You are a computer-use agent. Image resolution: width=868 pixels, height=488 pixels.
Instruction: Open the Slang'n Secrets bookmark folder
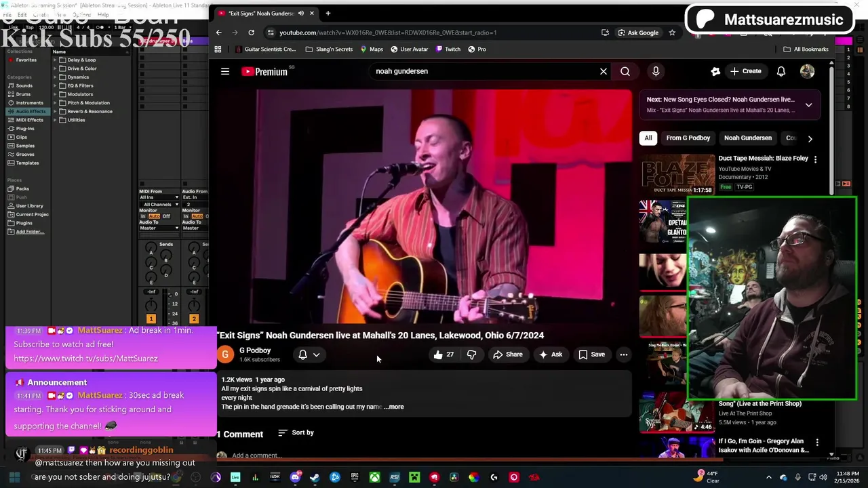tap(329, 49)
